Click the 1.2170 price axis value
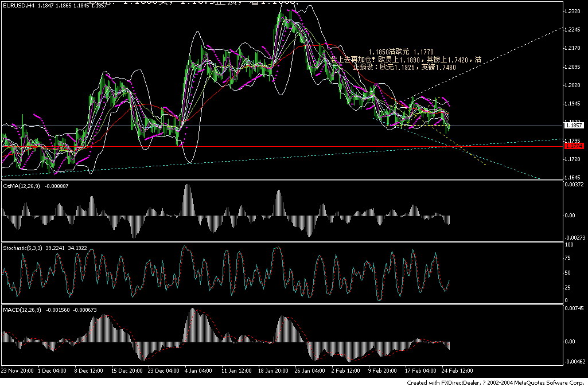Viewport: 588px width, 387px height. (x=574, y=48)
